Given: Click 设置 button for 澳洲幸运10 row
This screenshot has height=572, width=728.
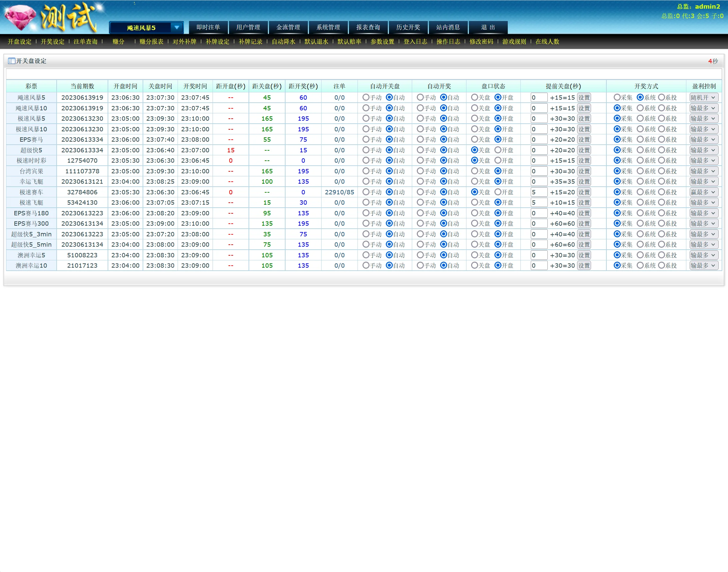Looking at the screenshot, I should [584, 266].
